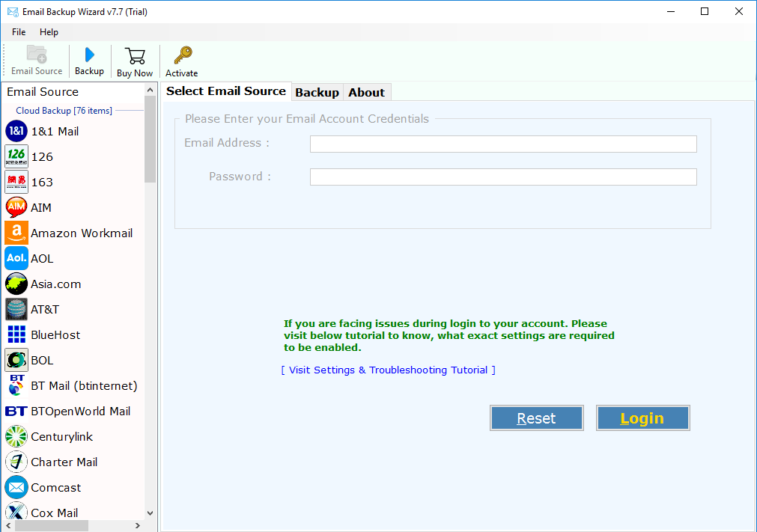Switch to Select Email Source tab
Viewport: 757px width, 532px height.
point(226,91)
